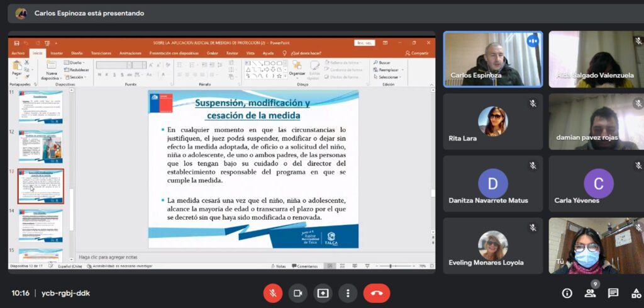
Task: Select Carlos Espinoza's video tile
Action: coord(492,59)
